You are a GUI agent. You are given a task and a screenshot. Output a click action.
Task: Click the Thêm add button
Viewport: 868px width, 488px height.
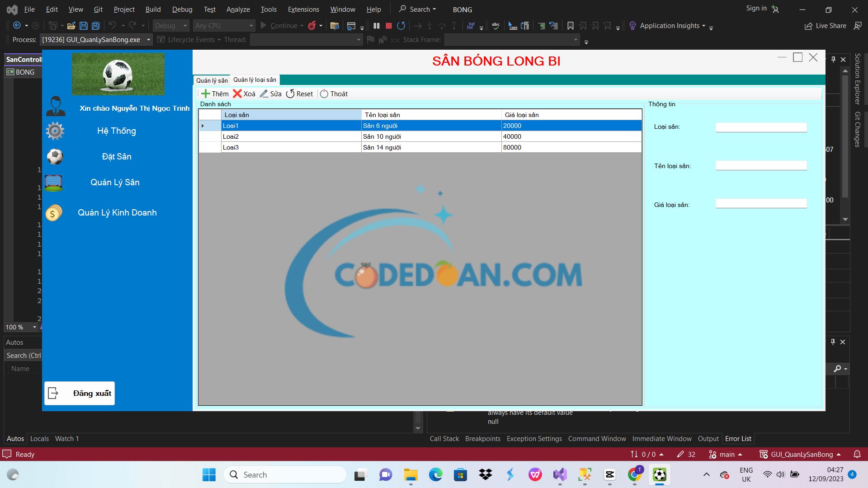click(x=215, y=94)
